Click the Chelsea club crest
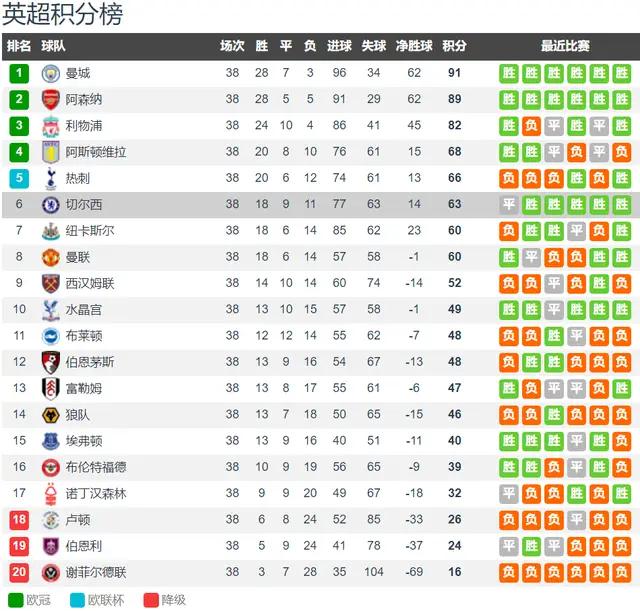The image size is (640, 611). point(51,204)
